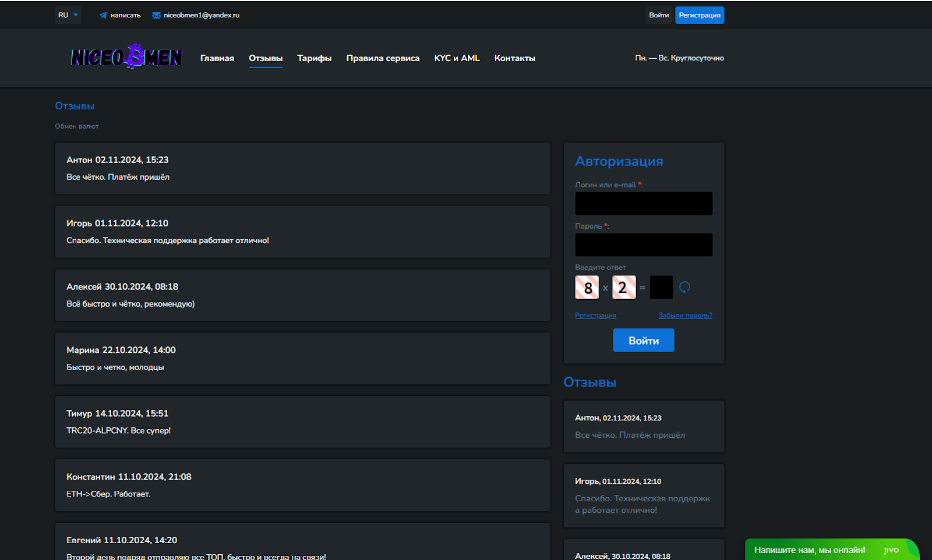The height and width of the screenshot is (560, 932).
Task: Refresh the captcha with the reload icon
Action: pyautogui.click(x=684, y=287)
